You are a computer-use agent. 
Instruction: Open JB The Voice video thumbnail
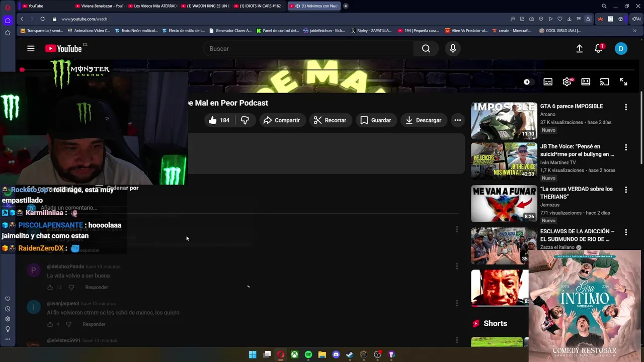click(504, 161)
